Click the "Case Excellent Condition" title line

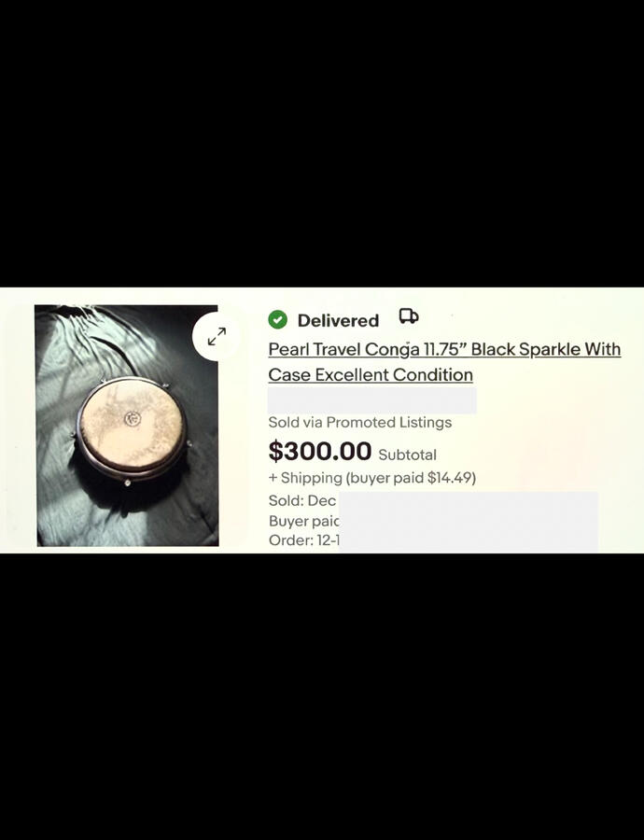[x=371, y=374]
